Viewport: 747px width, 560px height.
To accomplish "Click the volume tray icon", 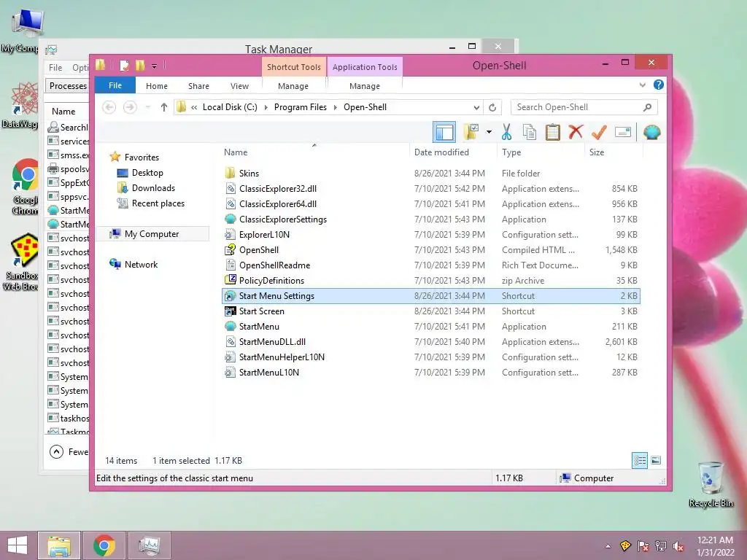I will pyautogui.click(x=678, y=546).
